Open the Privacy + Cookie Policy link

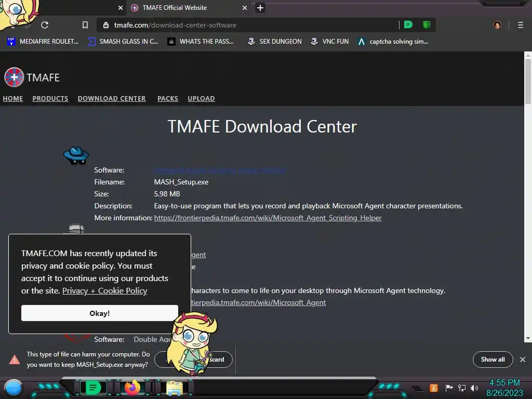[x=104, y=291]
